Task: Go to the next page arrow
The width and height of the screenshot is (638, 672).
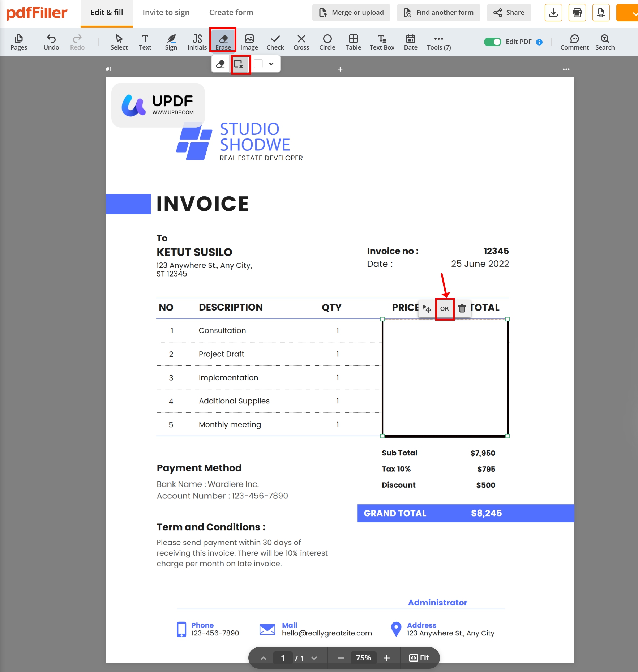Action: point(314,658)
